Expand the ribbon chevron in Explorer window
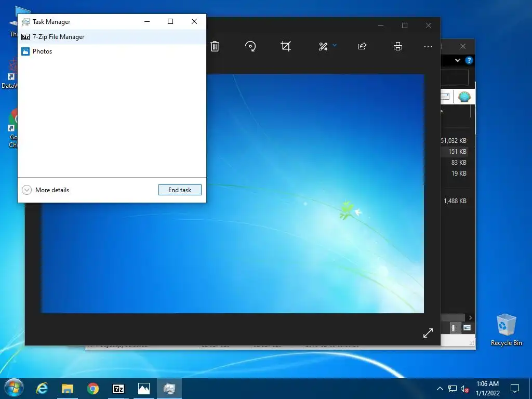Viewport: 532px width, 399px height. [458, 60]
